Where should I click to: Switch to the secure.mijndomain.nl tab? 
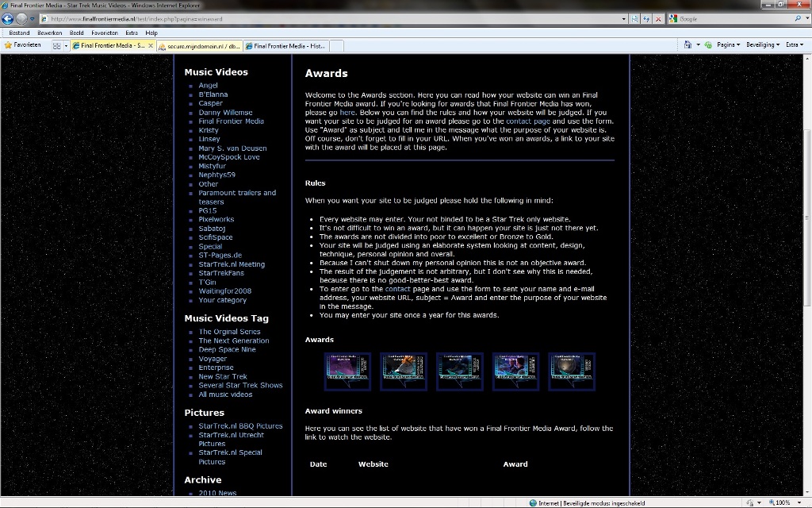tap(199, 46)
